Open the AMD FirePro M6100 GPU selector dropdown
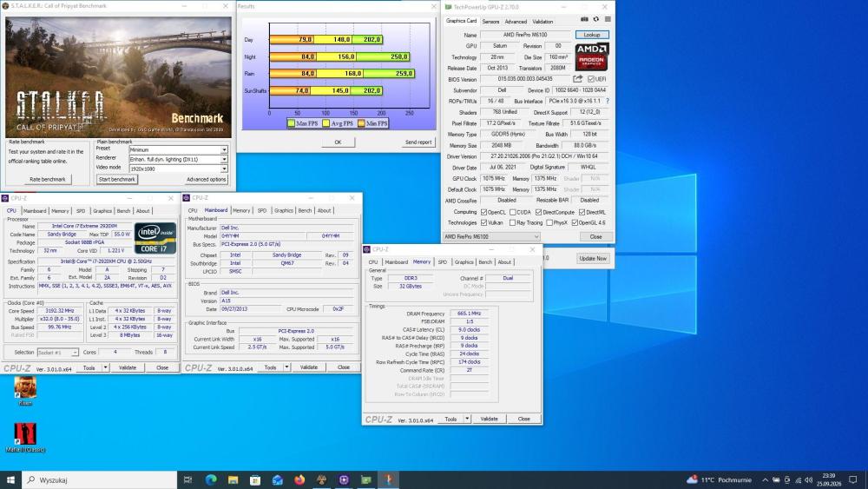 pyautogui.click(x=491, y=236)
